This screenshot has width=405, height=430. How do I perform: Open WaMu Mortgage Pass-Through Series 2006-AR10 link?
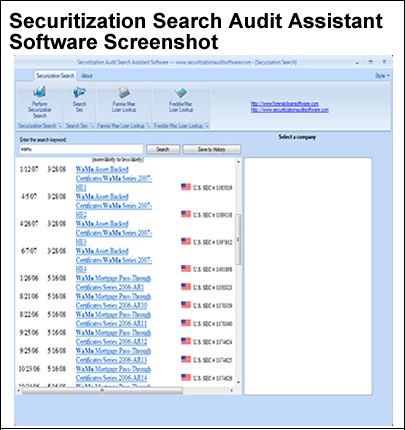click(113, 301)
